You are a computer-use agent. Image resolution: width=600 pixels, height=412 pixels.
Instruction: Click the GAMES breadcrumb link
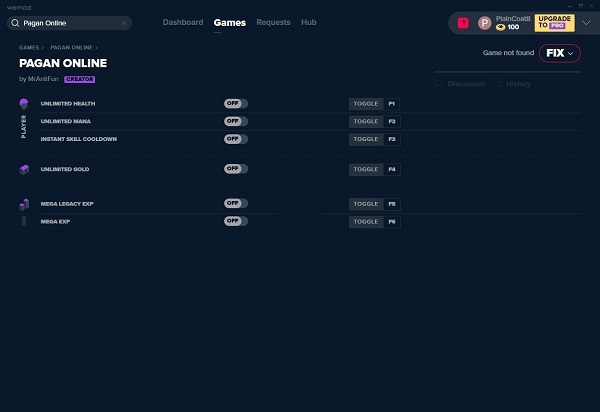pos(29,47)
